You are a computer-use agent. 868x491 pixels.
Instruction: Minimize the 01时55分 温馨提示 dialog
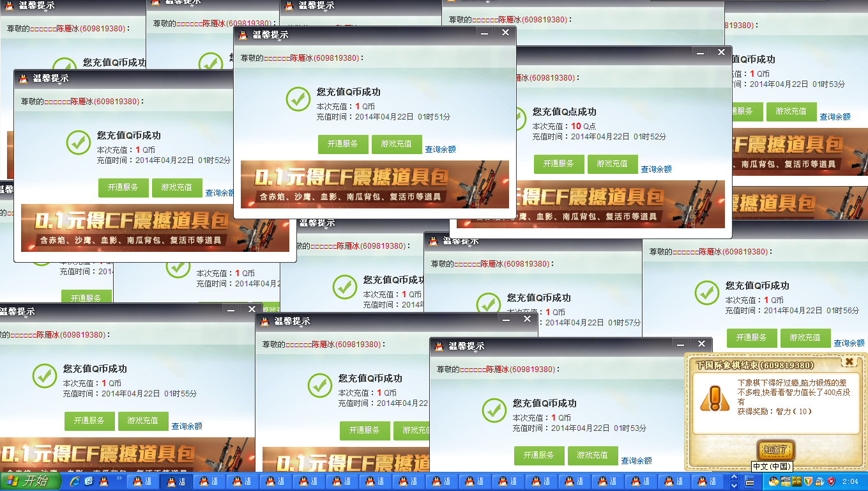point(232,309)
